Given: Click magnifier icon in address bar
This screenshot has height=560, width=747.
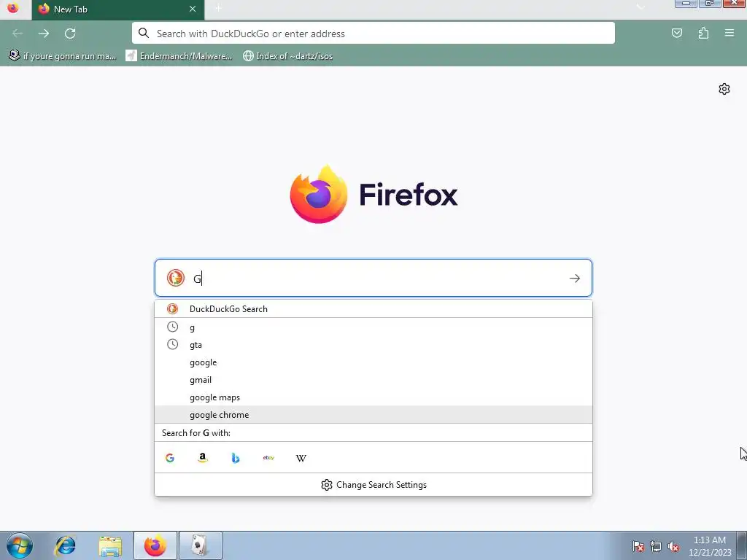Looking at the screenshot, I should (144, 34).
